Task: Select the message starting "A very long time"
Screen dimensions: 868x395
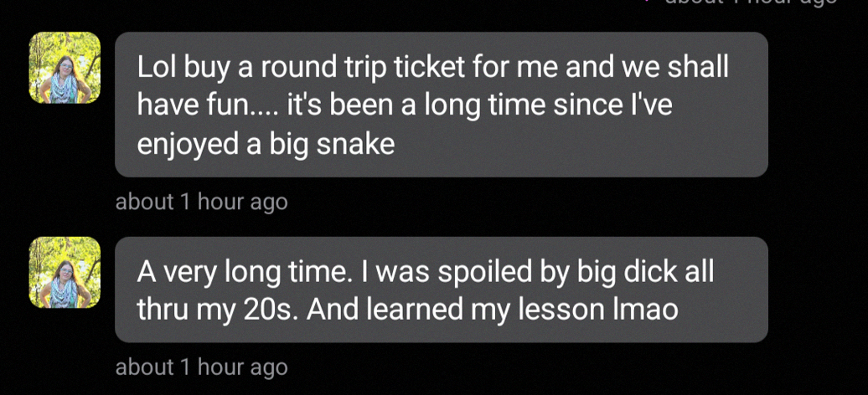Action: 441,290
